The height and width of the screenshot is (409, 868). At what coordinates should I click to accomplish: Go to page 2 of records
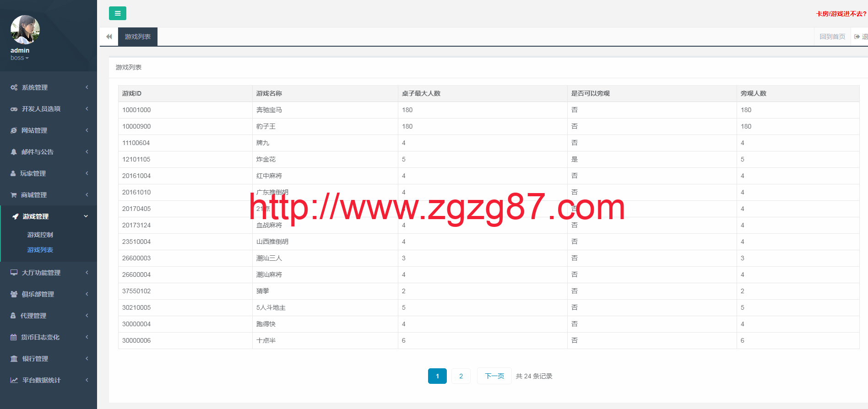pyautogui.click(x=461, y=376)
